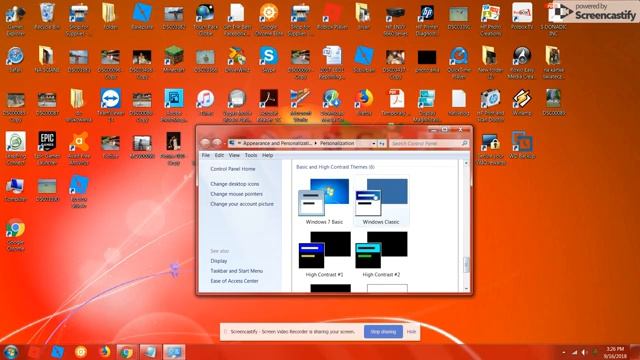The width and height of the screenshot is (640, 360).
Task: Click Change mouse pointers link
Action: coord(236,194)
